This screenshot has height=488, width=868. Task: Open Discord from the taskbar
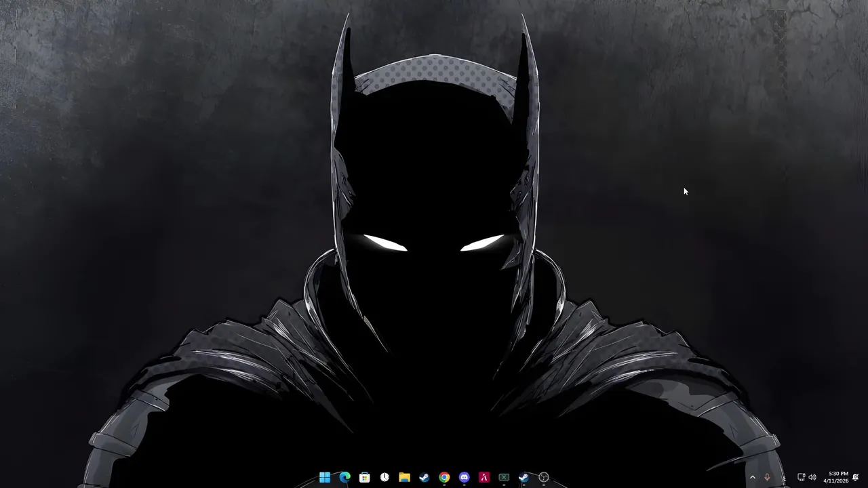(x=464, y=477)
